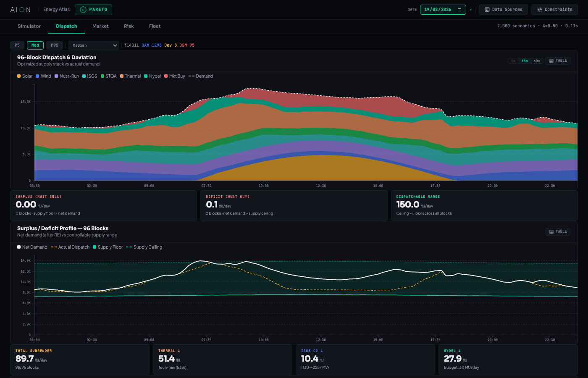588x378 pixels.
Task: Click the Mkt Buy legend color swatch
Action: [x=166, y=76]
